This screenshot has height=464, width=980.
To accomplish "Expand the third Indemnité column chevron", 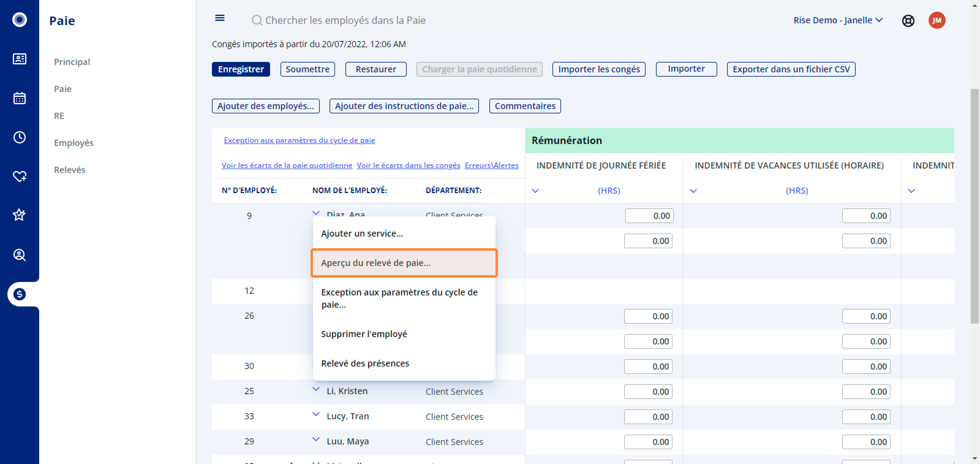I will coord(911,191).
